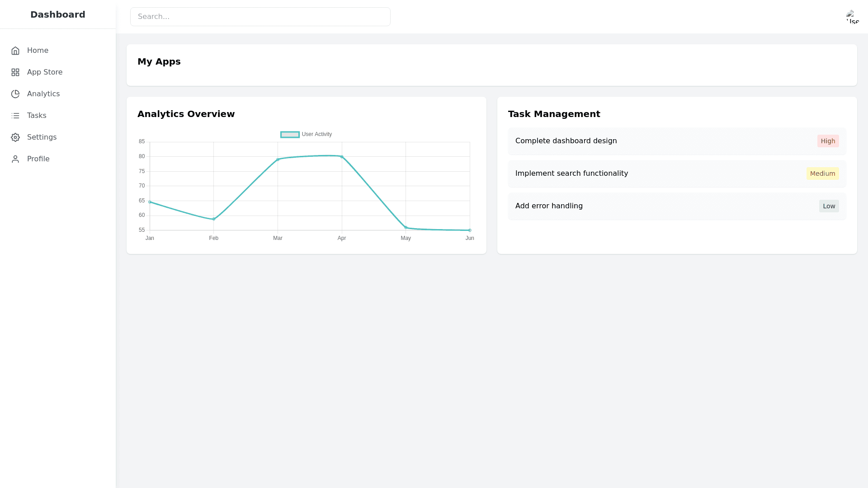
Task: Click the Tasks list icon
Action: [x=15, y=116]
